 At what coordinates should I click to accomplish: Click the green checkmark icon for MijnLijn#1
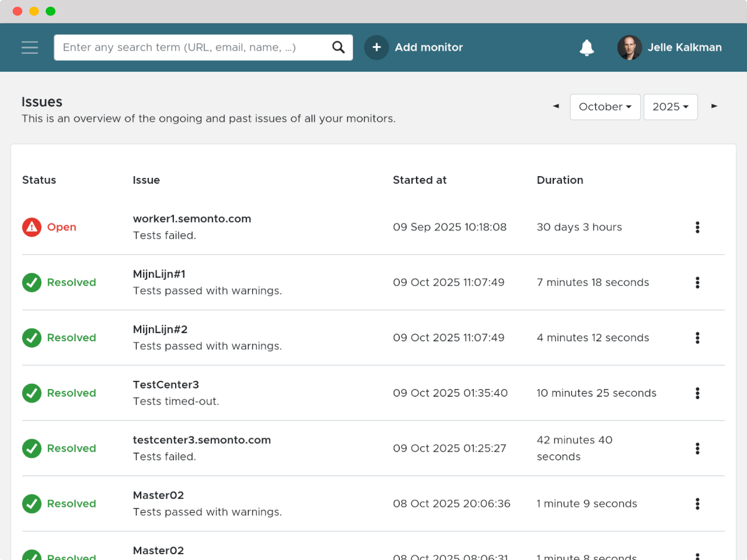click(x=31, y=282)
